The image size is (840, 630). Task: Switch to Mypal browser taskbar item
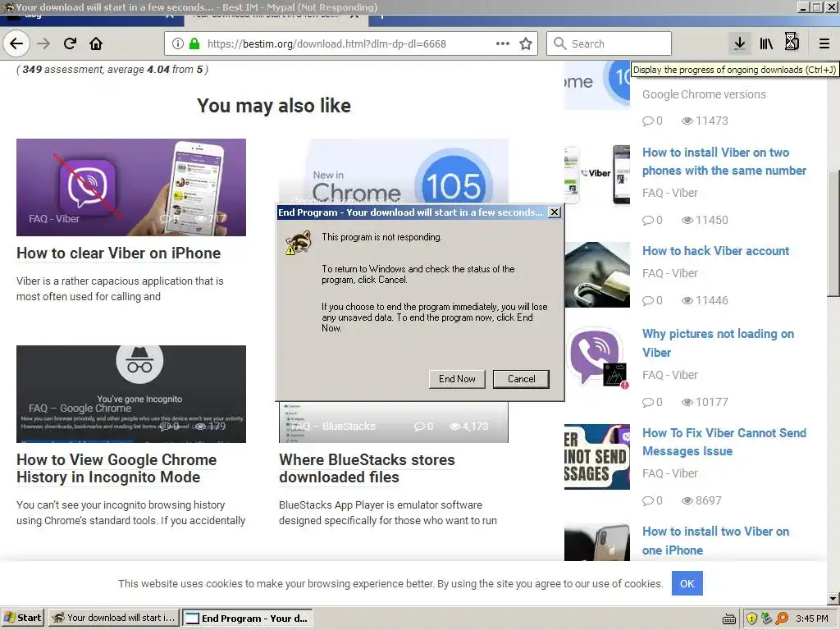tap(114, 618)
